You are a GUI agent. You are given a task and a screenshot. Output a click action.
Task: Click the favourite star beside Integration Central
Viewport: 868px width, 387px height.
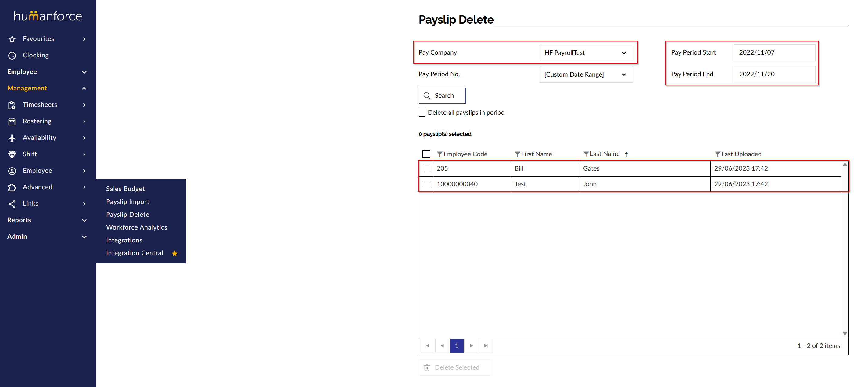(x=174, y=253)
